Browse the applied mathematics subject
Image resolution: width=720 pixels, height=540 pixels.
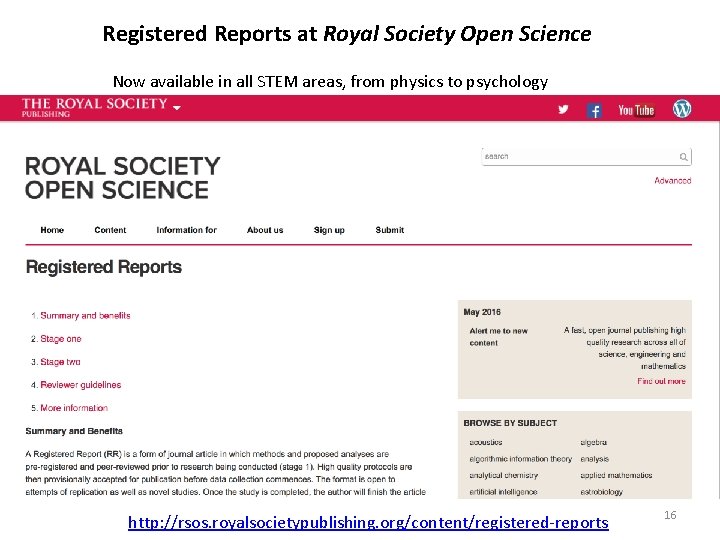point(616,475)
